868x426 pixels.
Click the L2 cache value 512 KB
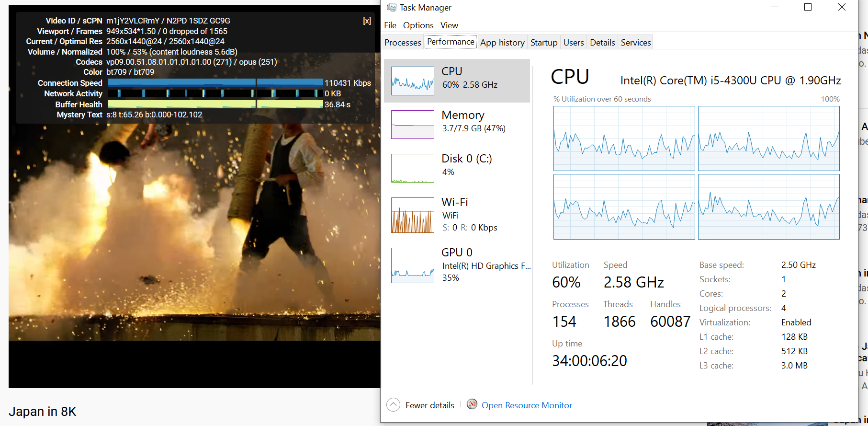794,351
